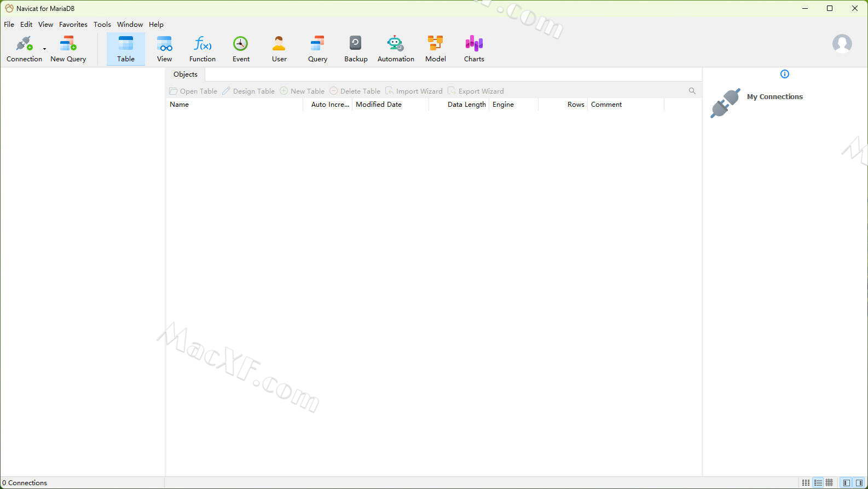Image resolution: width=868 pixels, height=489 pixels.
Task: Open the Tools menu
Action: [102, 25]
